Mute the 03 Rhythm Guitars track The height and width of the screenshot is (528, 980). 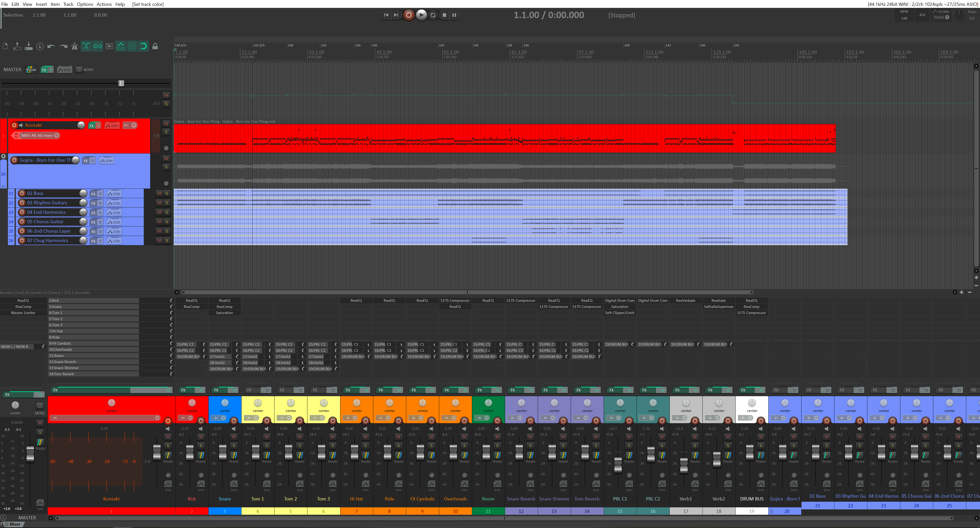click(159, 203)
